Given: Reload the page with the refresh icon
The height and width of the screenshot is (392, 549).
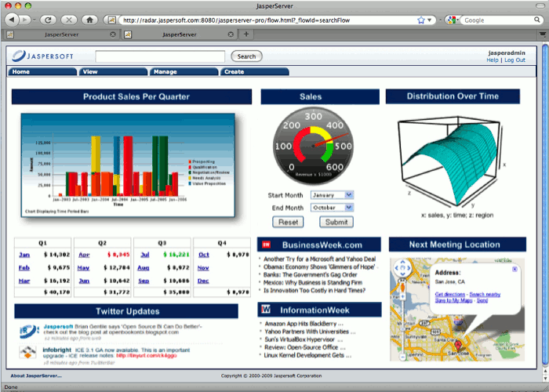Looking at the screenshot, I should click(48, 20).
